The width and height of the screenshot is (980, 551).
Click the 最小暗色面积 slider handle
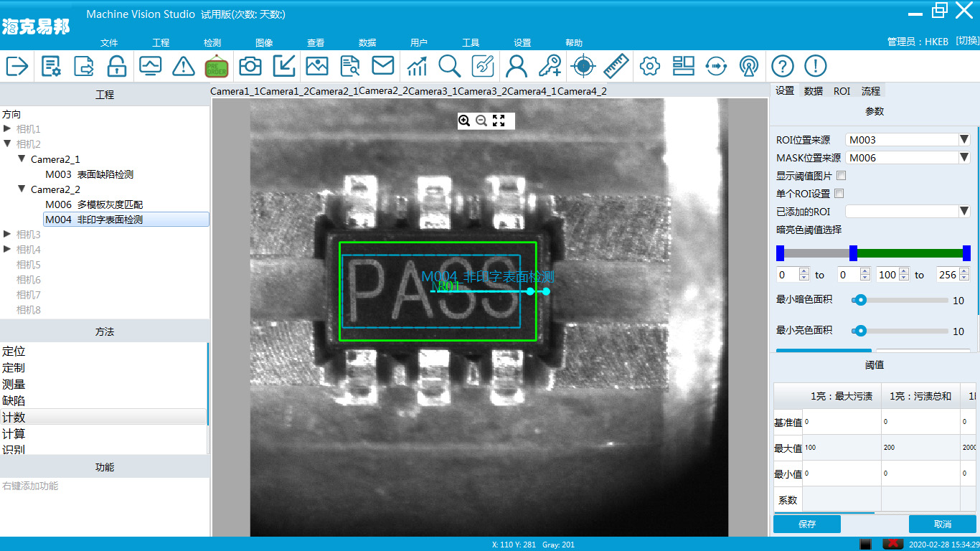pos(860,301)
